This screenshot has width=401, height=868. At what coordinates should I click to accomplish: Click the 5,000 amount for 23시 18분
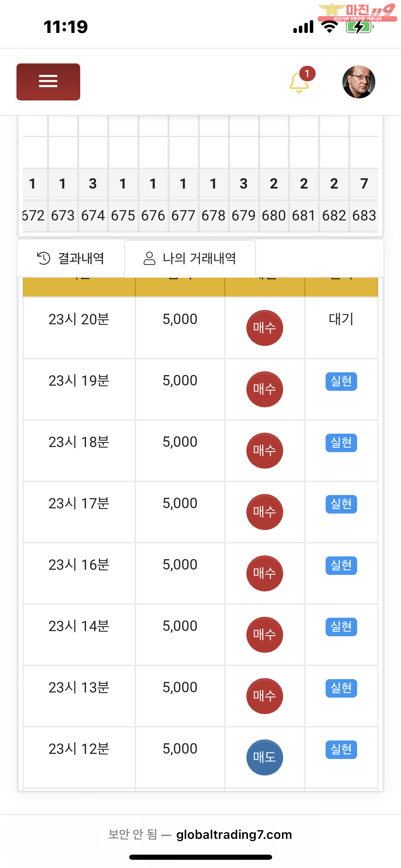pyautogui.click(x=180, y=442)
